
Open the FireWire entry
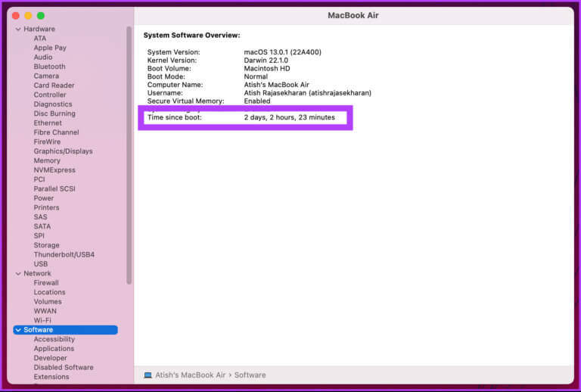(47, 142)
